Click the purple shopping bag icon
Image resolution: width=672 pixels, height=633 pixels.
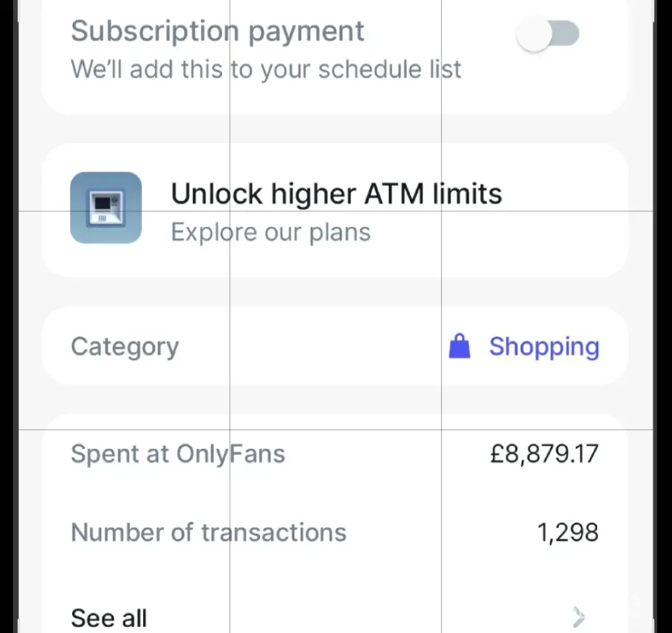click(x=459, y=347)
